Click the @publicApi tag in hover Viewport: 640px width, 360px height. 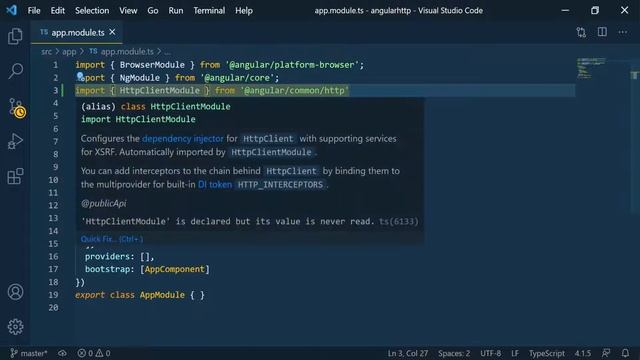[104, 203]
